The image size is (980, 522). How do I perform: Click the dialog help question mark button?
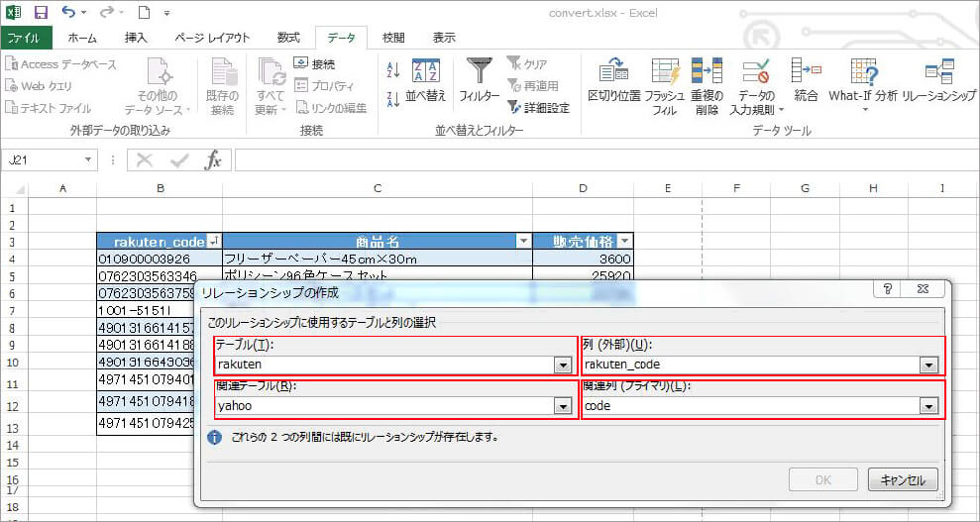[888, 288]
